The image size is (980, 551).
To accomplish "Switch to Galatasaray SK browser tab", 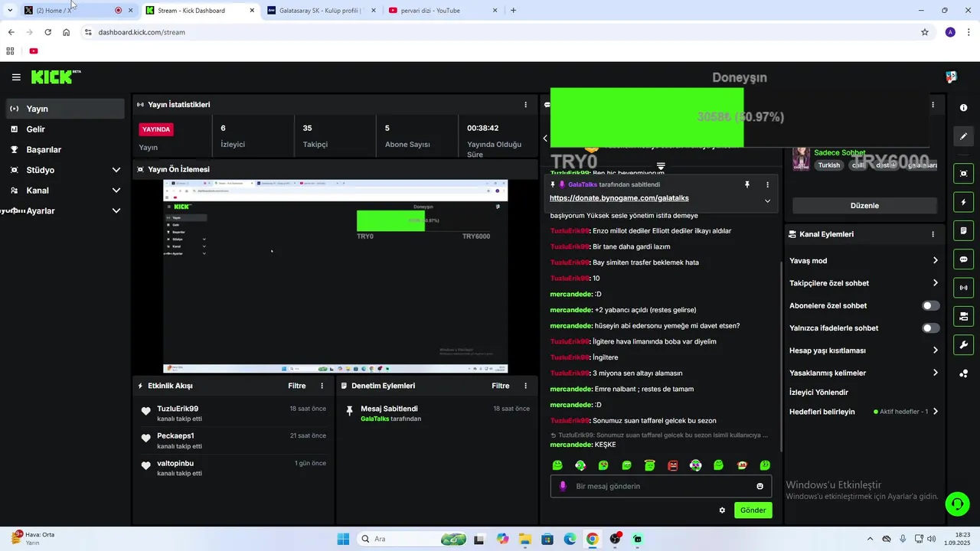I will (320, 11).
